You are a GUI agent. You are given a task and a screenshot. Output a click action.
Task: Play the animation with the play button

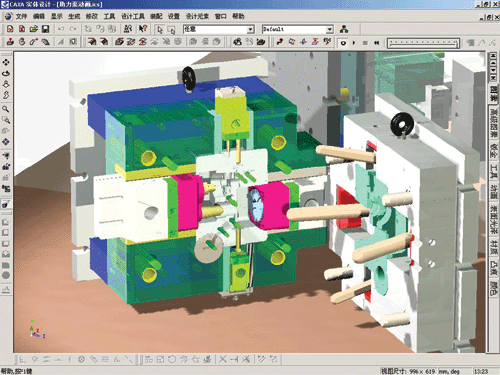pos(354,43)
